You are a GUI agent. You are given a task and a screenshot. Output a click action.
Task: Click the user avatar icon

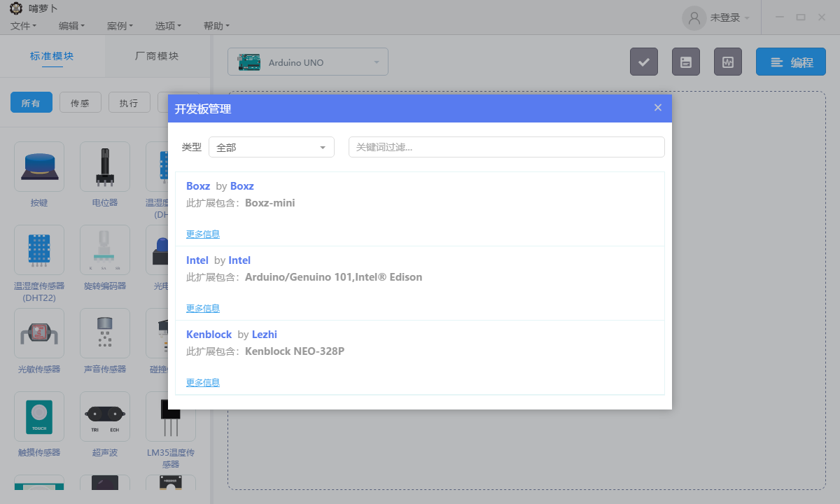[694, 18]
